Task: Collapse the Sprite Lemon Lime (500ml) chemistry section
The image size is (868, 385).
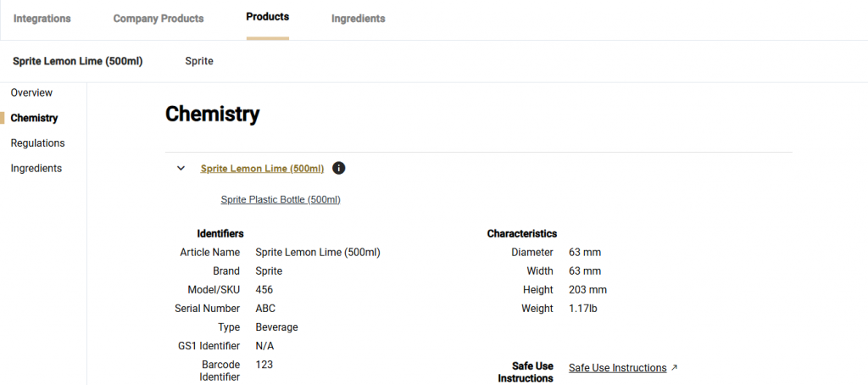Action: 181,168
